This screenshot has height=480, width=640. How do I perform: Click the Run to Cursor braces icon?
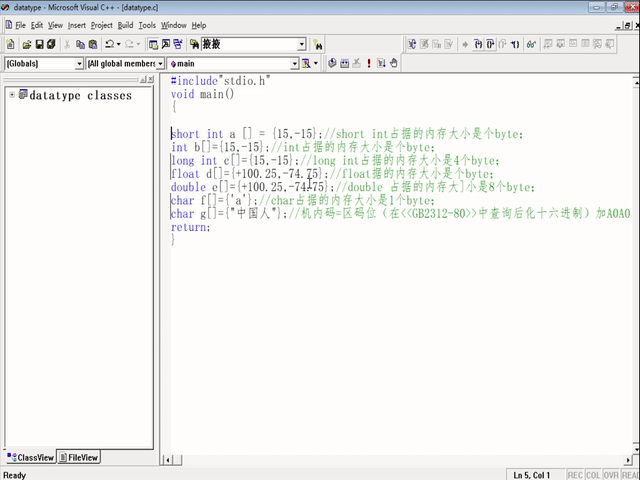516,44
